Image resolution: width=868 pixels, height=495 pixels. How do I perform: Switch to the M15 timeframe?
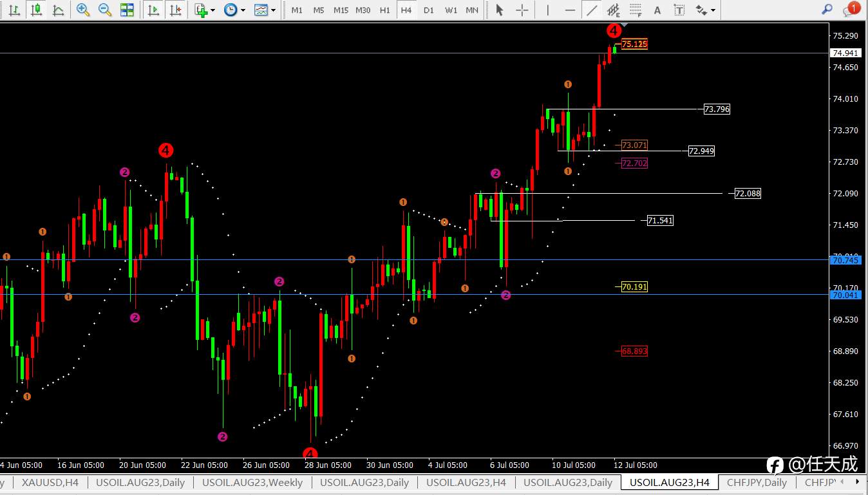341,10
